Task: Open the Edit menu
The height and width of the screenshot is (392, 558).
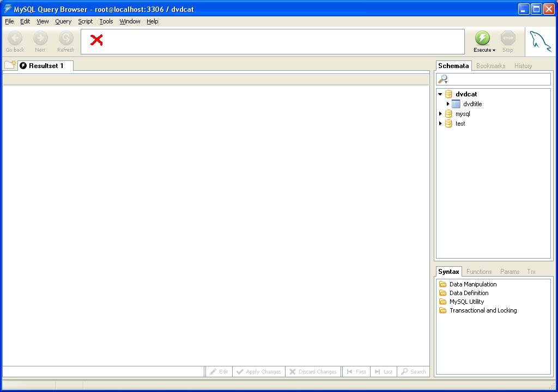Action: 25,21
